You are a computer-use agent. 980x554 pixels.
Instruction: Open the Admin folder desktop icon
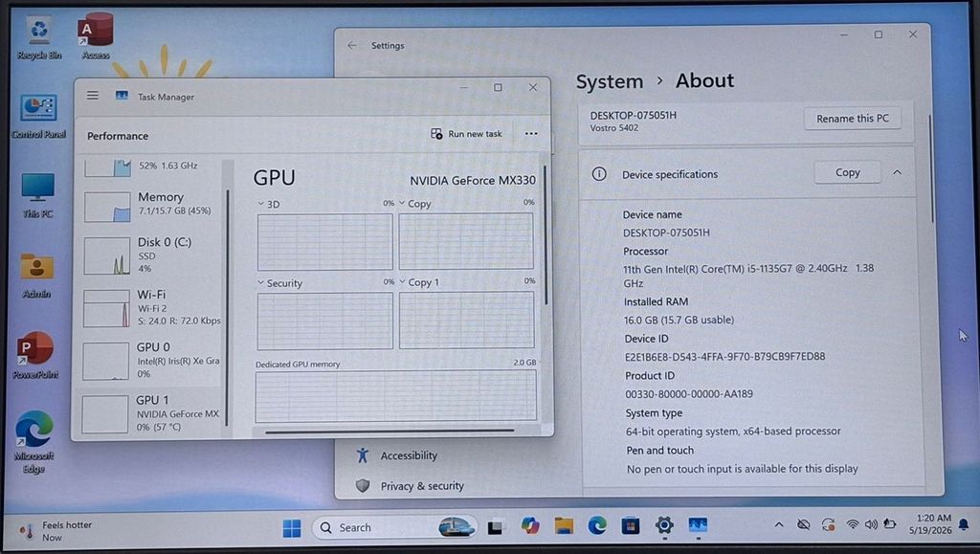[x=37, y=275]
